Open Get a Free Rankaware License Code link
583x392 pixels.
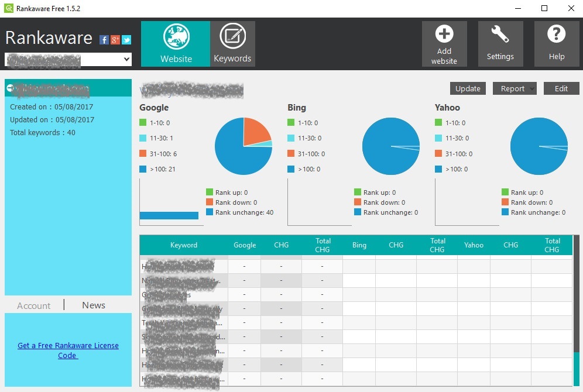coord(68,350)
